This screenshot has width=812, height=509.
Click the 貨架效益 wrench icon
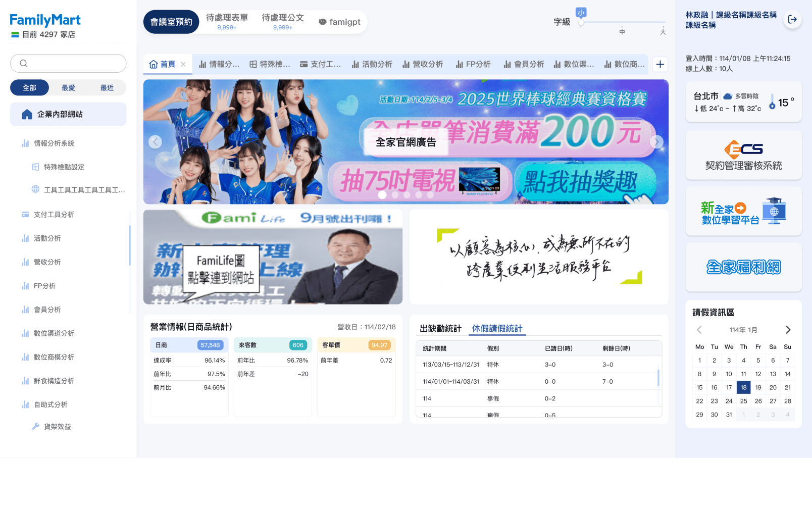[x=35, y=427]
